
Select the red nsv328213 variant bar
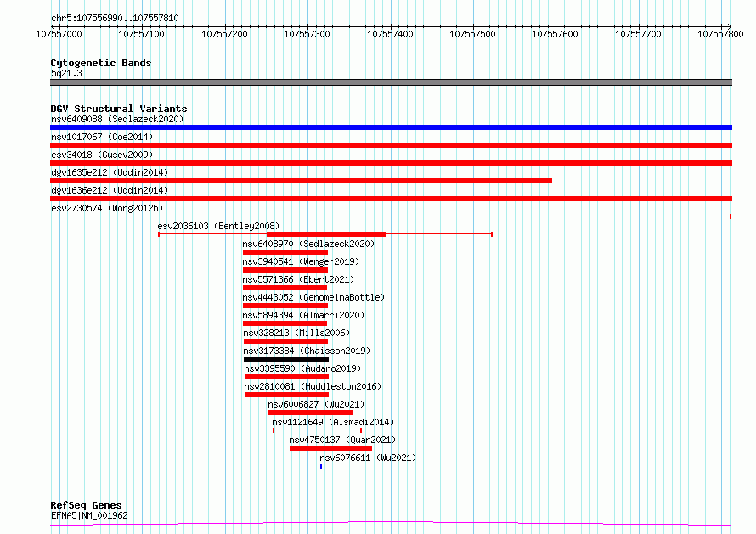click(x=286, y=341)
